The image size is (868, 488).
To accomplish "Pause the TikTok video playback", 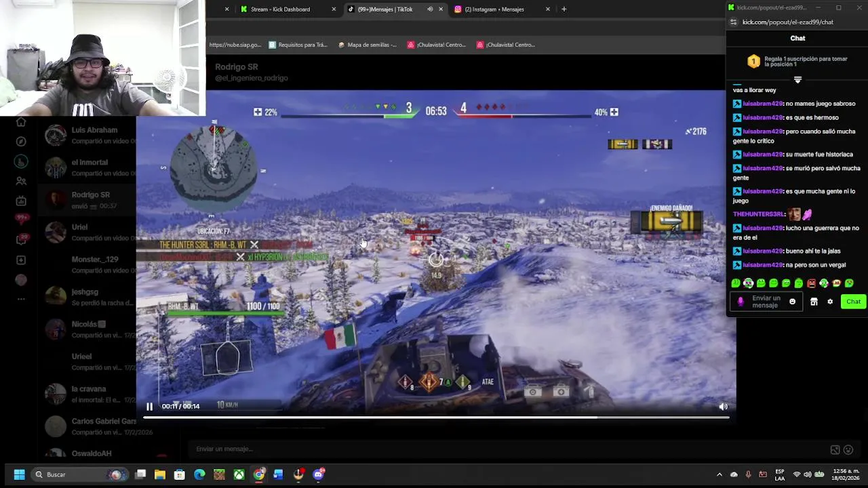I will click(x=150, y=406).
